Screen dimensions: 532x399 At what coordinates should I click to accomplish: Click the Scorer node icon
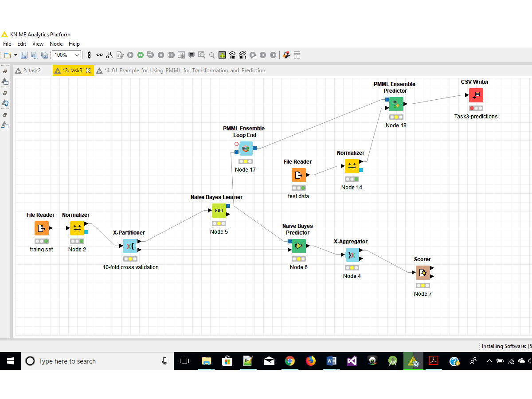point(422,273)
